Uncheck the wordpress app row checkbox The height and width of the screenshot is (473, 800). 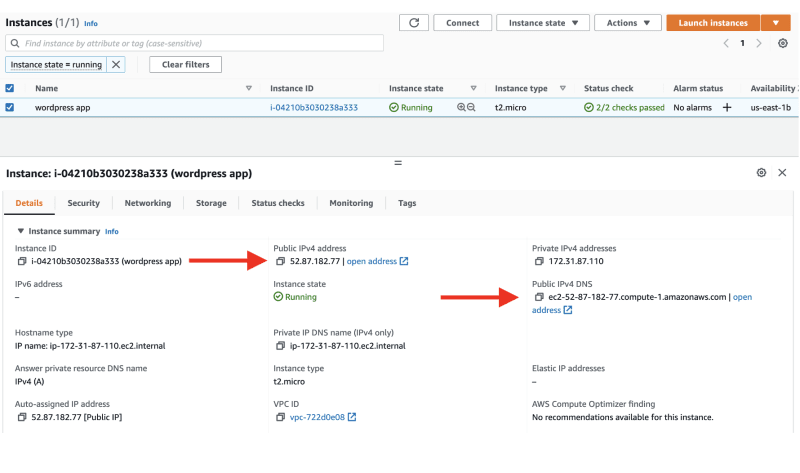(x=10, y=107)
